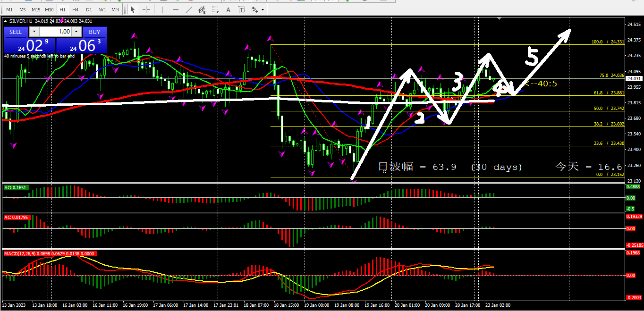Image resolution: width=644 pixels, height=311 pixels.
Task: Collapse the one-click trading panel triangle
Action: [x=6, y=21]
